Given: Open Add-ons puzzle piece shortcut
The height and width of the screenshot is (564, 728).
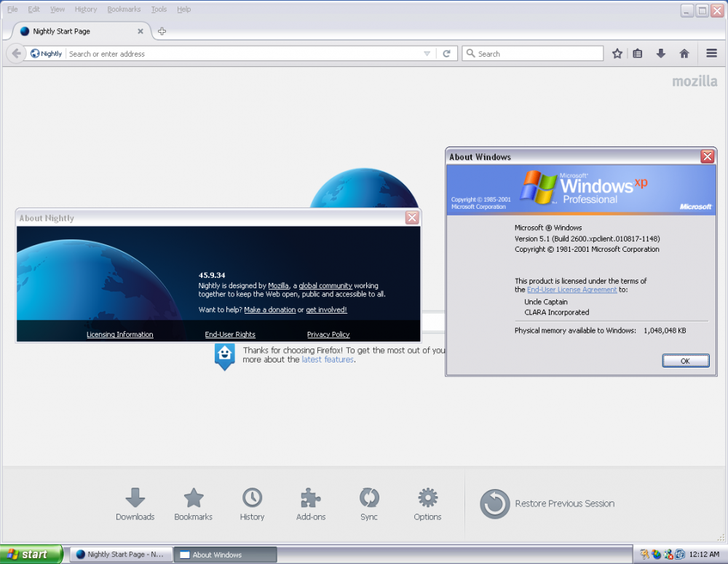Looking at the screenshot, I should coord(311,504).
